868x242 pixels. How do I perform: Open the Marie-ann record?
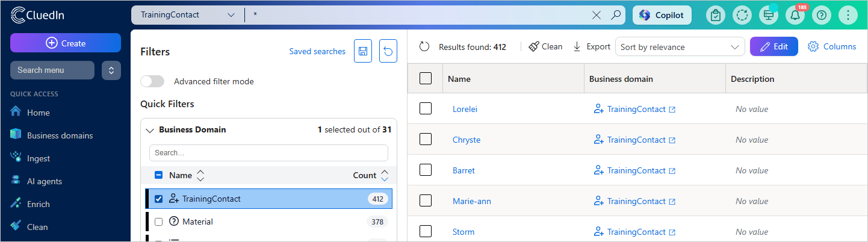pyautogui.click(x=472, y=201)
